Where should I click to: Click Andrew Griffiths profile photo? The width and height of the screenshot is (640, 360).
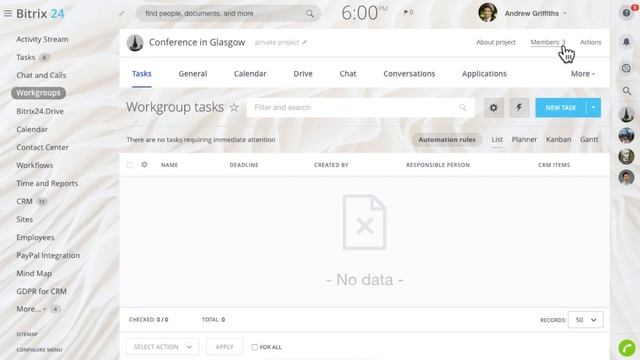(487, 13)
